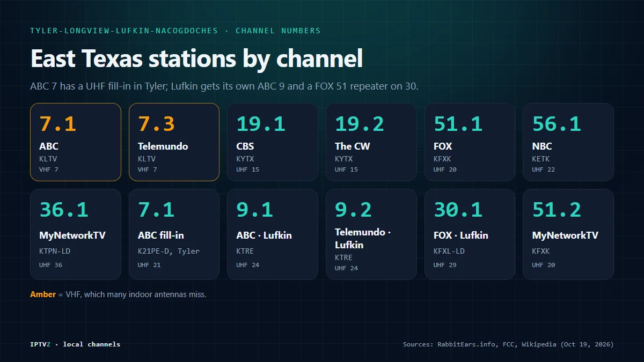
Task: Select the 9.2 Telemundo · Lufkin card
Action: (x=371, y=234)
